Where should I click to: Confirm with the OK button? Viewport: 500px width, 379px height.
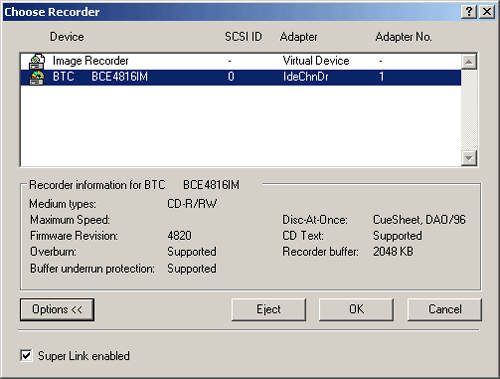[356, 309]
